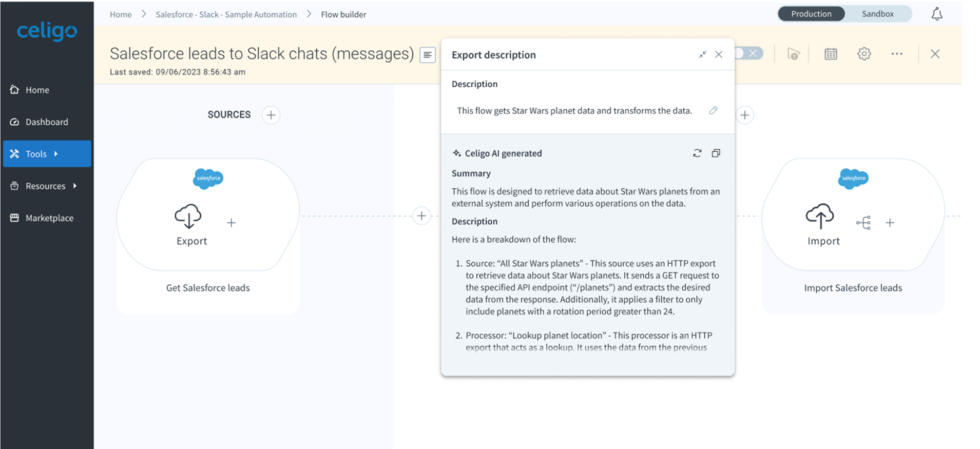
Task: Open the more options ellipsis menu
Action: point(897,54)
